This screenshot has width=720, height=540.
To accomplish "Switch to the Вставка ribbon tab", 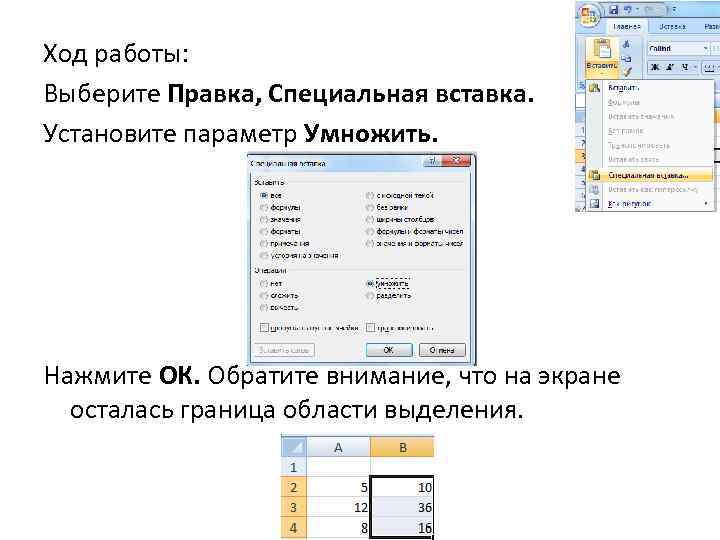I will pos(672,27).
